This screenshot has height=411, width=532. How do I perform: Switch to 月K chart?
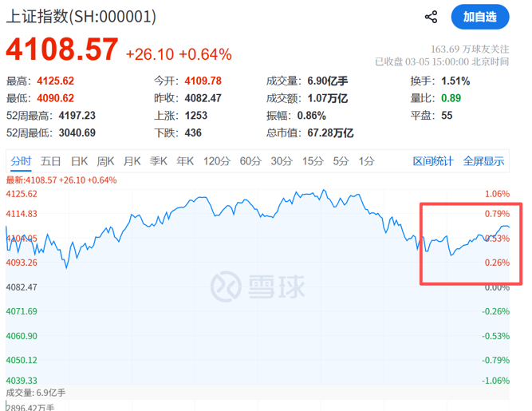coord(132,161)
